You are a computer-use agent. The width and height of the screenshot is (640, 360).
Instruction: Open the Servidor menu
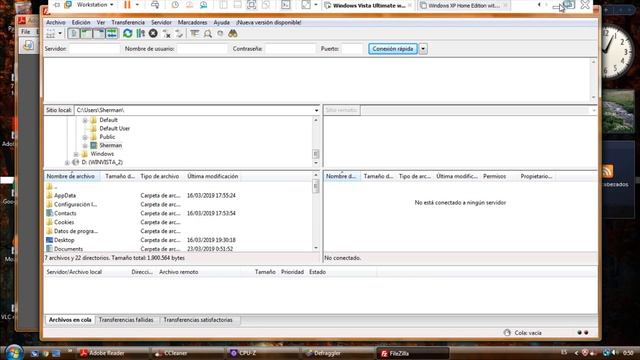161,22
